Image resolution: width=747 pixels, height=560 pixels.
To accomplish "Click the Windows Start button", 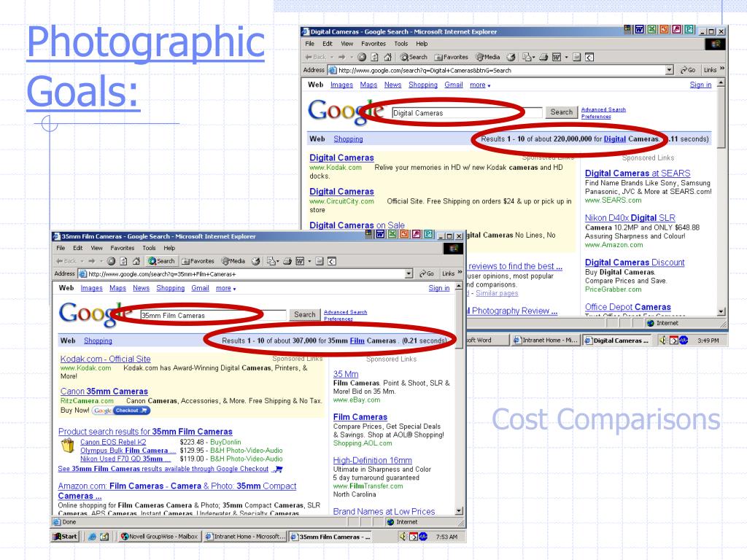I will [x=64, y=536].
